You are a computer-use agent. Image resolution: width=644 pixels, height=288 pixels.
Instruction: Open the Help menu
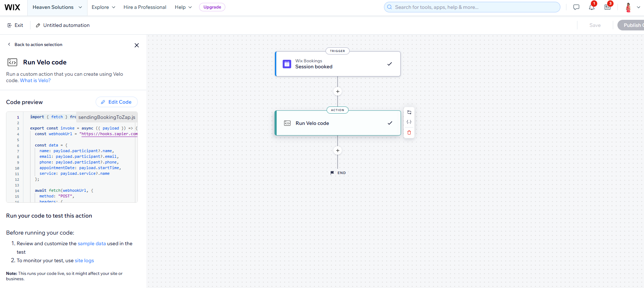183,7
